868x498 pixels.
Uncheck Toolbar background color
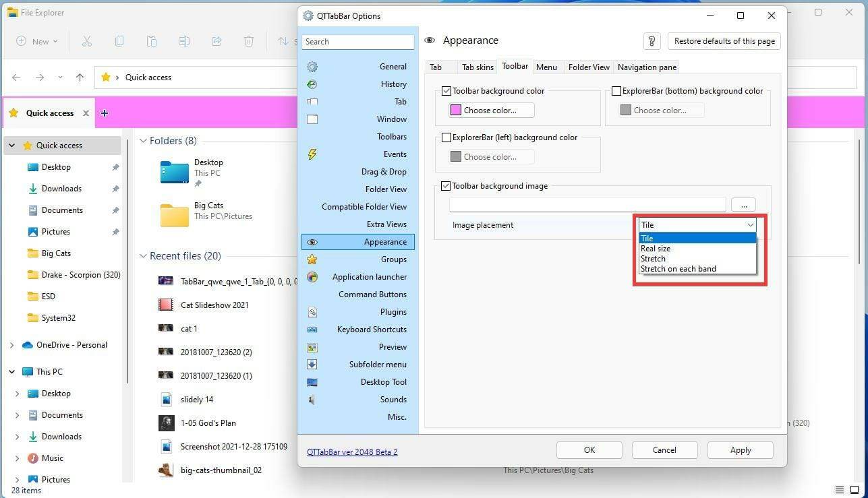click(x=446, y=90)
